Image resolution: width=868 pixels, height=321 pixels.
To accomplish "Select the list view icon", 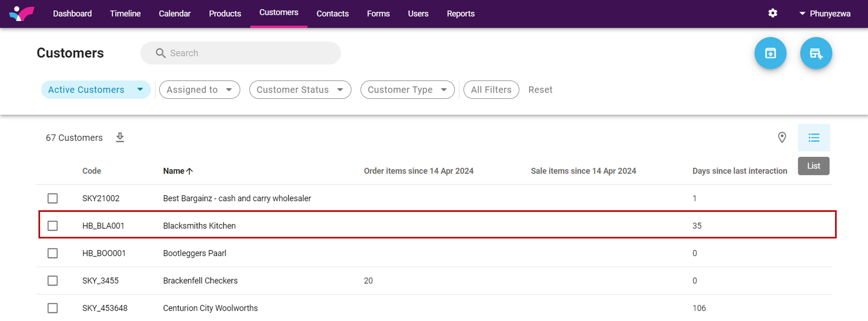I will click(x=813, y=138).
